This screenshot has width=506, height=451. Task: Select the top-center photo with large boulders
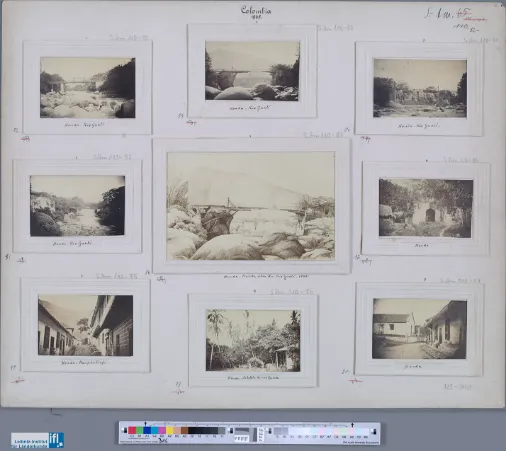tap(252, 71)
